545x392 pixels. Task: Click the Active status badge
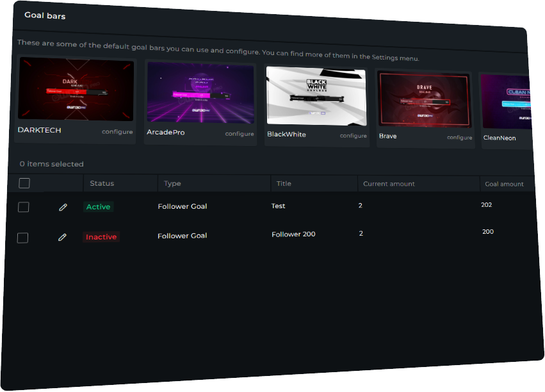[x=99, y=207]
